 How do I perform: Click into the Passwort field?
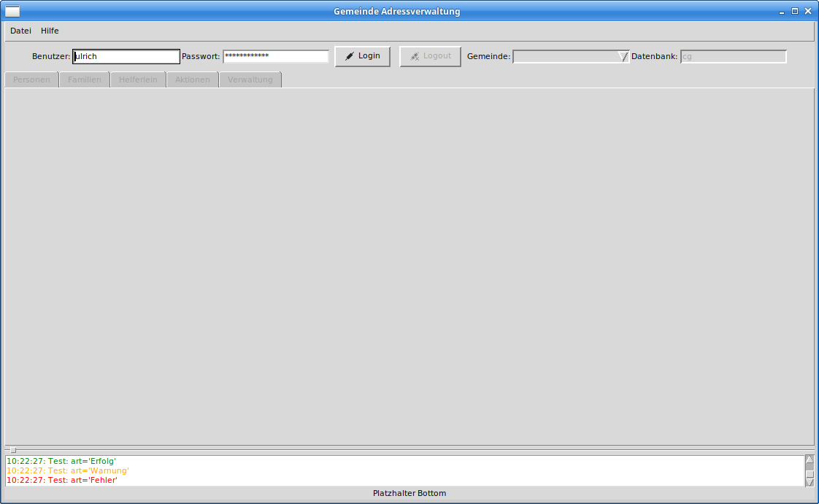[276, 56]
